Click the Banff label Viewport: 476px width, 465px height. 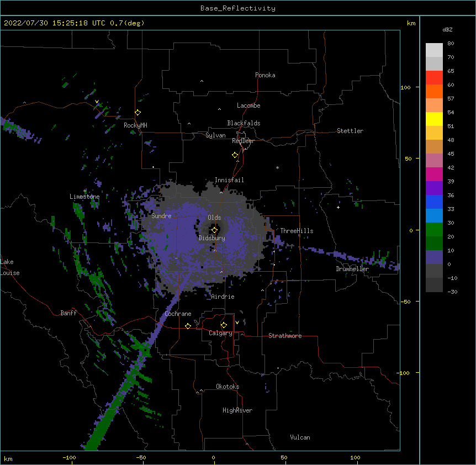point(68,313)
